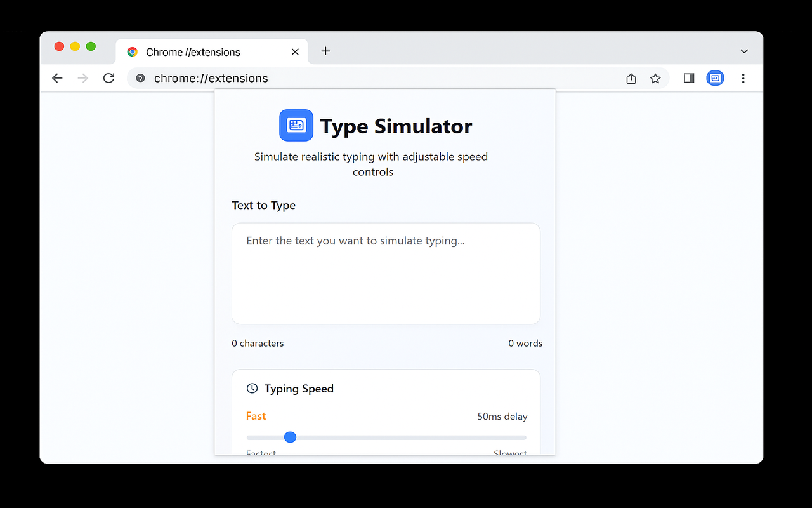Click the Type Simulator logo in the popup header

tap(296, 125)
